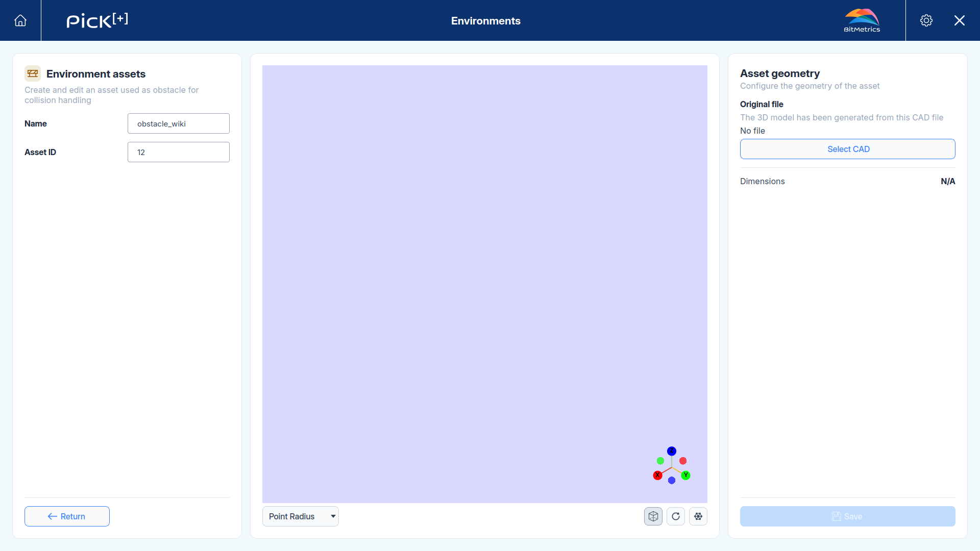Reset the 3D view rotation

click(676, 516)
